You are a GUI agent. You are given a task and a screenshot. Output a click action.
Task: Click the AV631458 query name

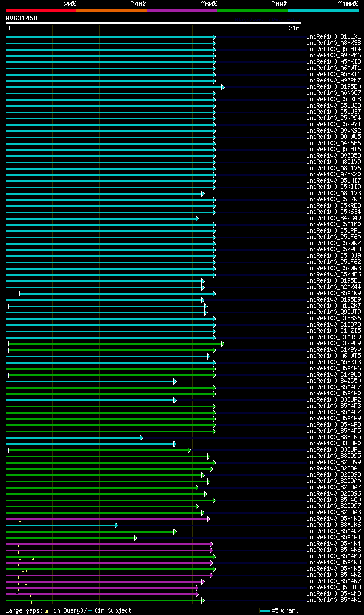coord(21,18)
